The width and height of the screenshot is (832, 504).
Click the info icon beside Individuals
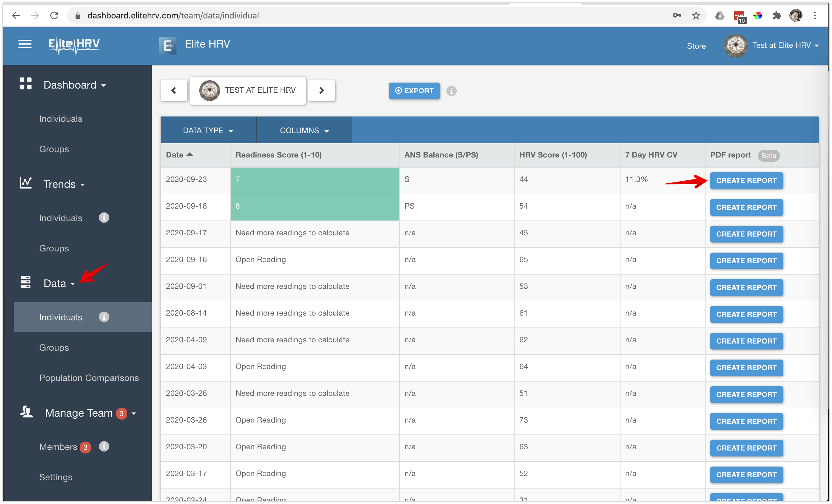[104, 218]
